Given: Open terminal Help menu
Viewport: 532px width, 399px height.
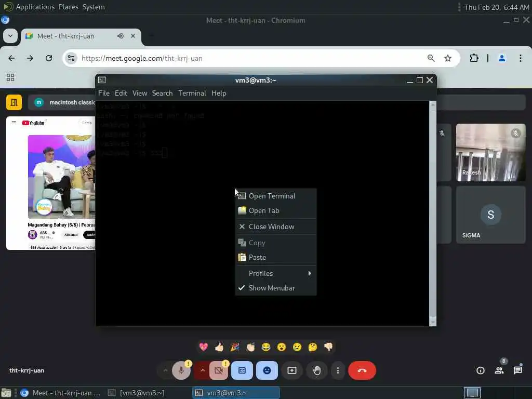Looking at the screenshot, I should pyautogui.click(x=219, y=93).
